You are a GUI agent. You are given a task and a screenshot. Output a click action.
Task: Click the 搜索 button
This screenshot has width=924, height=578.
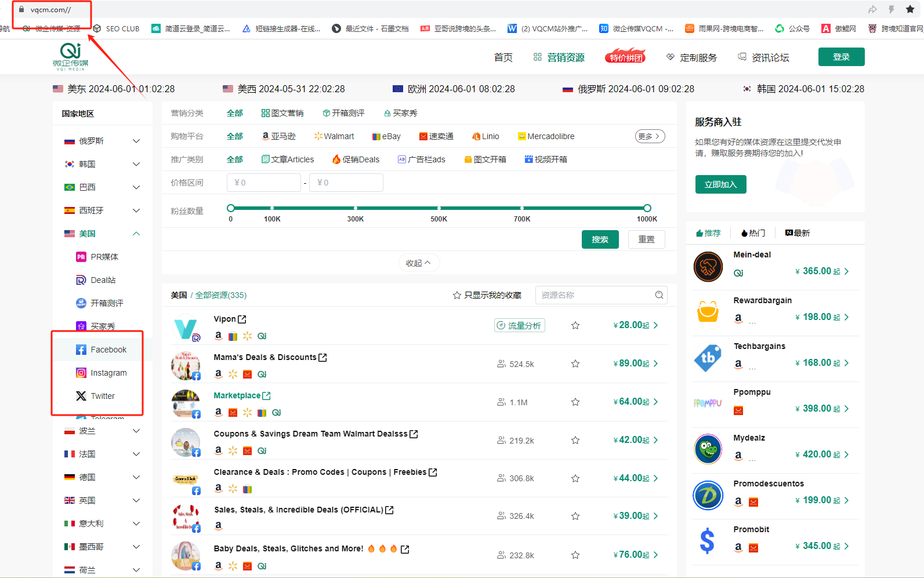coord(600,239)
